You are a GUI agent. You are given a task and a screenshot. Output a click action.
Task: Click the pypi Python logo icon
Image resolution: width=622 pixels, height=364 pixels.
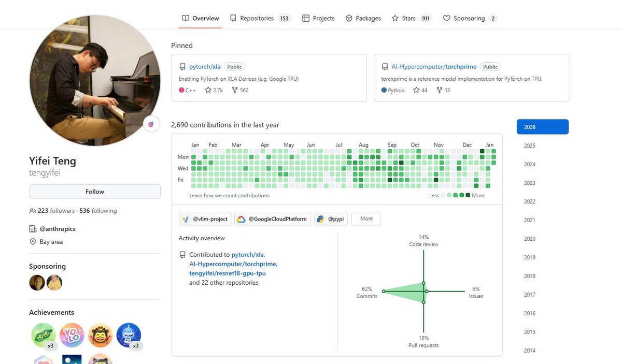tap(321, 219)
